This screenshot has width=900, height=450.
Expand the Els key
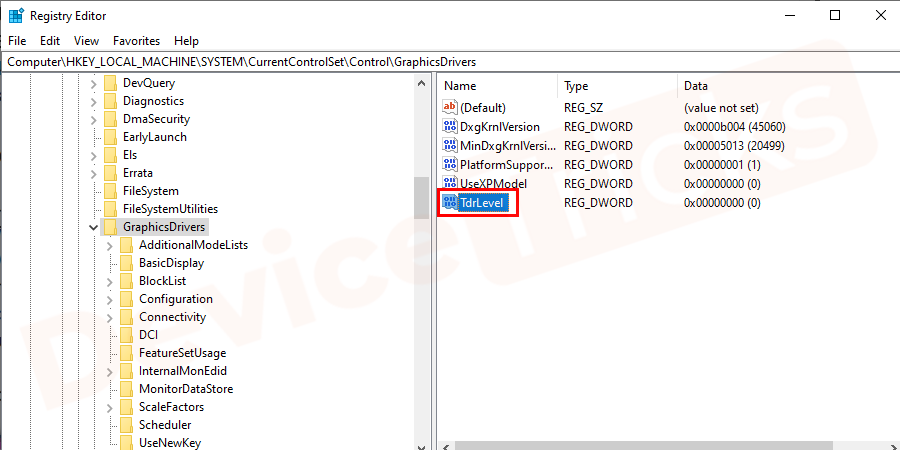point(94,155)
